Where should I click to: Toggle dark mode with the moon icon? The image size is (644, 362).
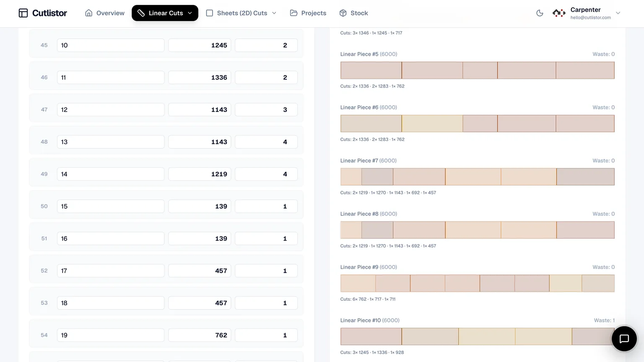coord(540,13)
